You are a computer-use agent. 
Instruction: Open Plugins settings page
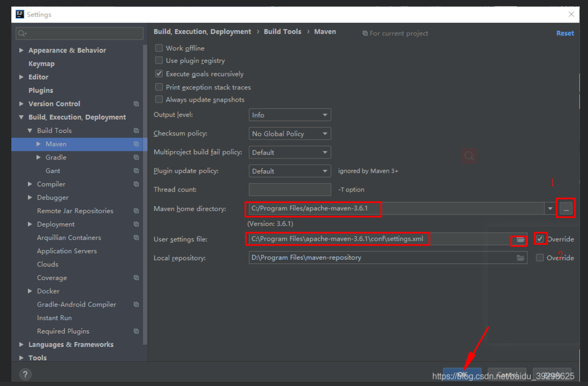[41, 90]
